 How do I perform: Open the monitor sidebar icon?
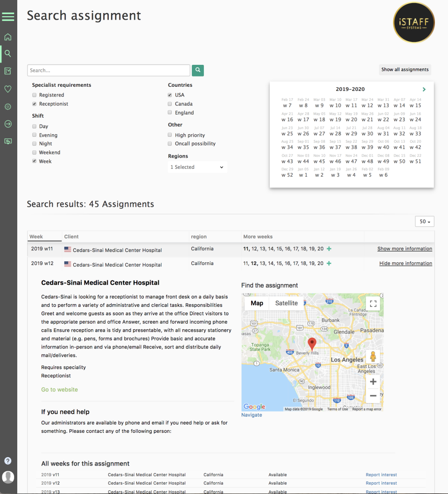coord(8,141)
